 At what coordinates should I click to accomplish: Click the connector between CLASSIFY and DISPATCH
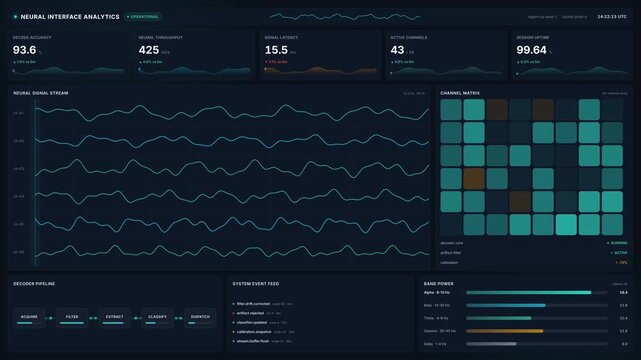pyautogui.click(x=179, y=318)
